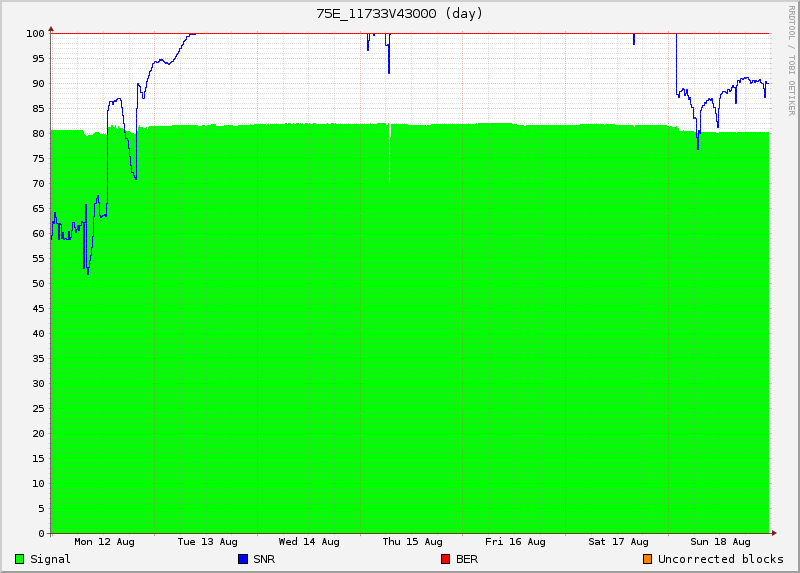The width and height of the screenshot is (800, 573).
Task: Click the 40 value on y-axis
Action: (x=38, y=334)
